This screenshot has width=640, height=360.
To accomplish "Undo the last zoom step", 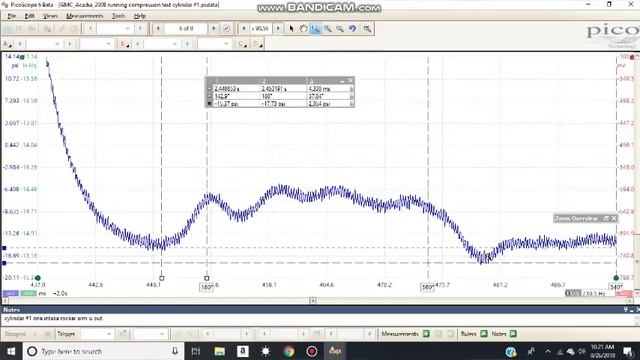I will [x=352, y=29].
